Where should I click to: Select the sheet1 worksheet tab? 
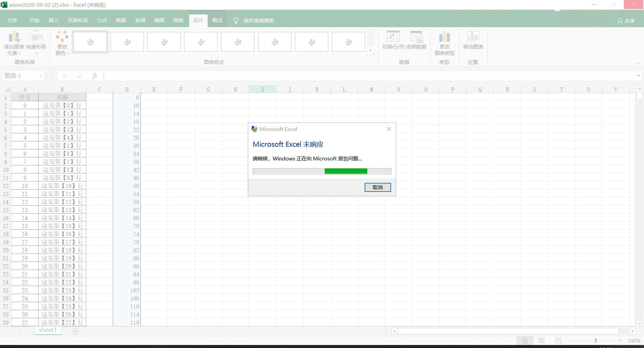click(x=48, y=330)
